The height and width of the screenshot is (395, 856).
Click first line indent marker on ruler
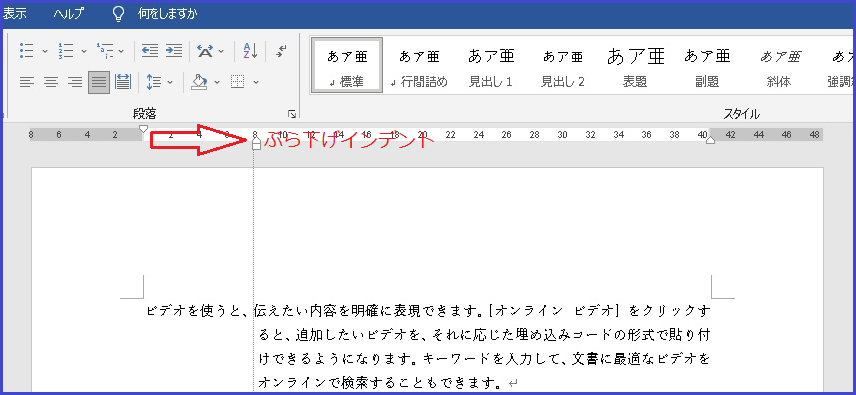pyautogui.click(x=144, y=129)
